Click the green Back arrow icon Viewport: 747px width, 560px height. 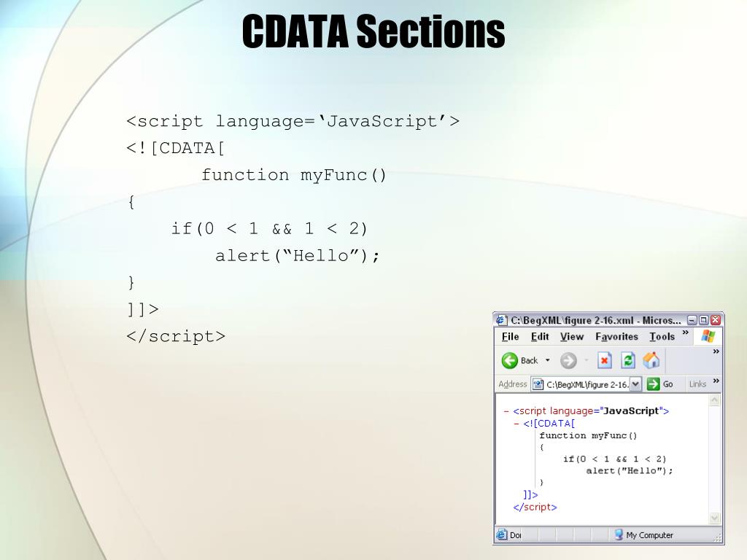509,360
